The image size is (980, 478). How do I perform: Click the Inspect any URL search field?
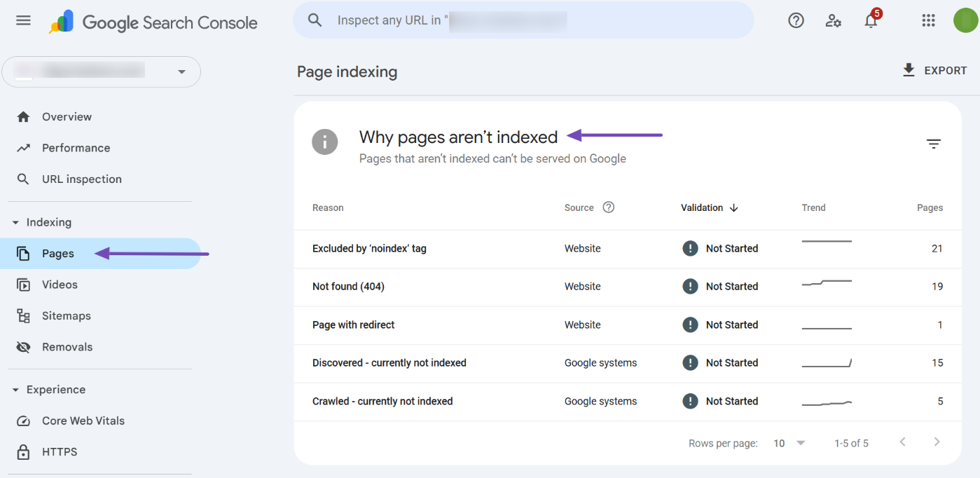[523, 20]
